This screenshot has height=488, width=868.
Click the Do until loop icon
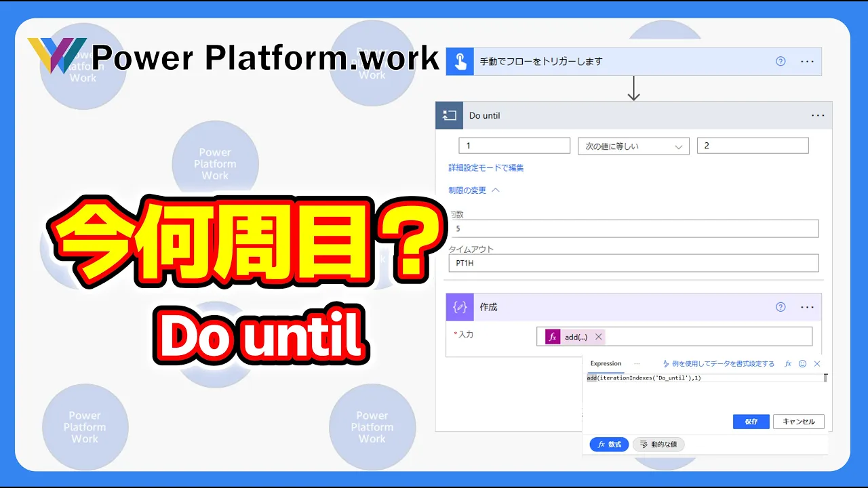coord(449,115)
